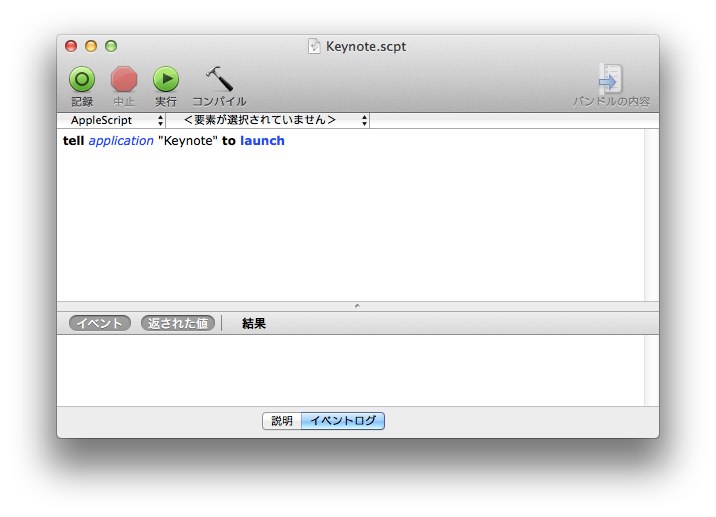
Task: Click inside the event log result pane
Action: [351, 370]
